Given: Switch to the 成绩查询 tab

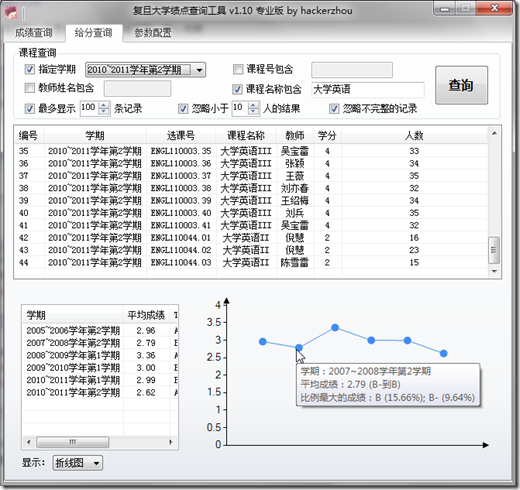Looking at the screenshot, I should pos(34,33).
